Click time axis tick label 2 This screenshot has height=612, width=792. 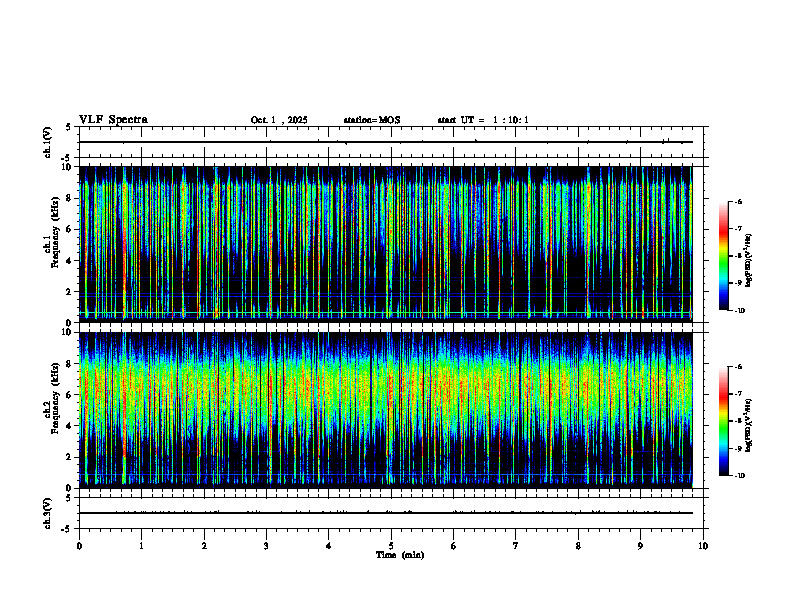tap(204, 546)
